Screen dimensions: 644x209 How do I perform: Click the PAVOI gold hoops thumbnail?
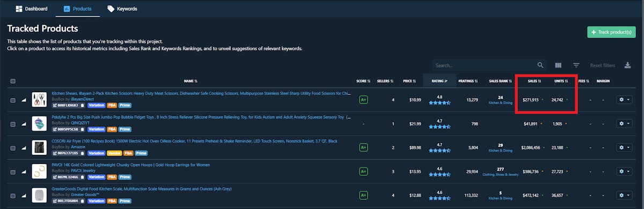coord(39,171)
